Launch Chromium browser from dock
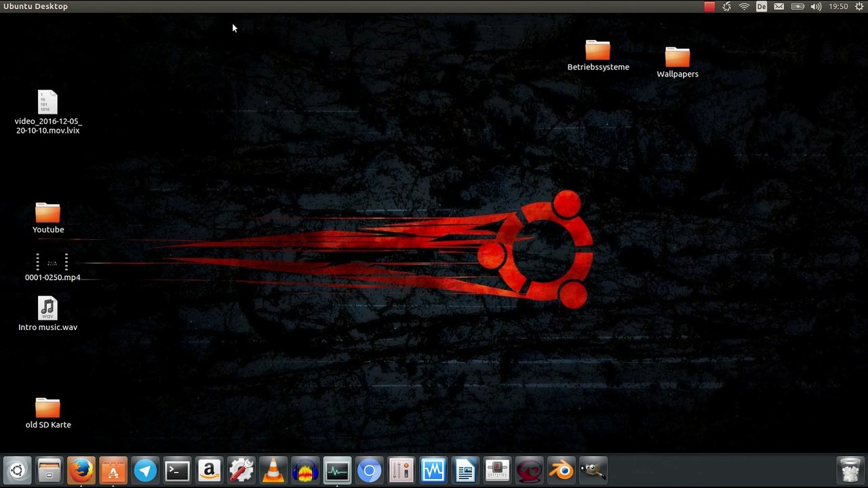The width and height of the screenshot is (868, 488). click(369, 470)
